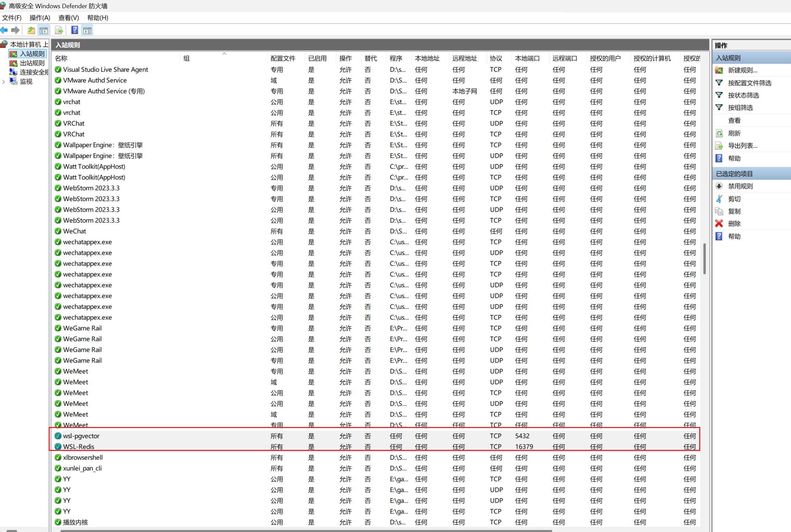Click the help question-mark toolbar icon
Screen dimensions: 791x532
point(75,30)
